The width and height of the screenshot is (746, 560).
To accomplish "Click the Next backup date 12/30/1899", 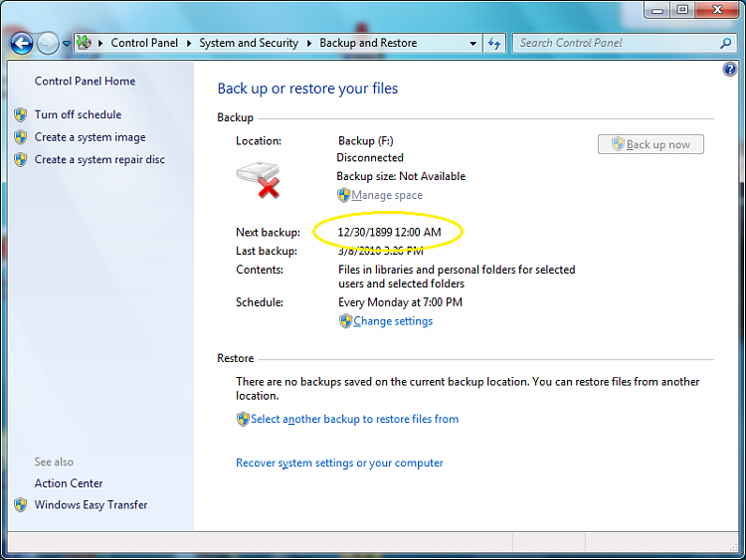I will tap(389, 232).
